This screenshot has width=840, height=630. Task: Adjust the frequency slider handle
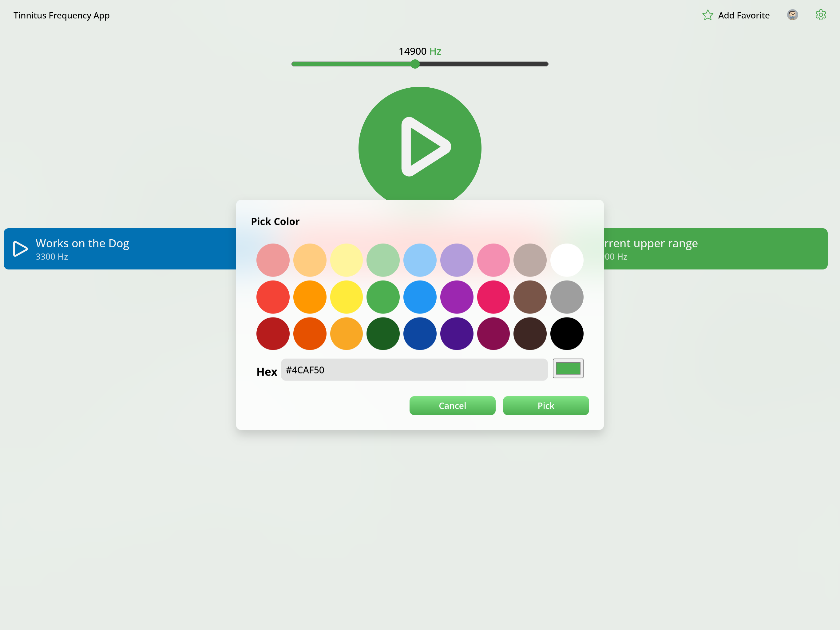(415, 64)
